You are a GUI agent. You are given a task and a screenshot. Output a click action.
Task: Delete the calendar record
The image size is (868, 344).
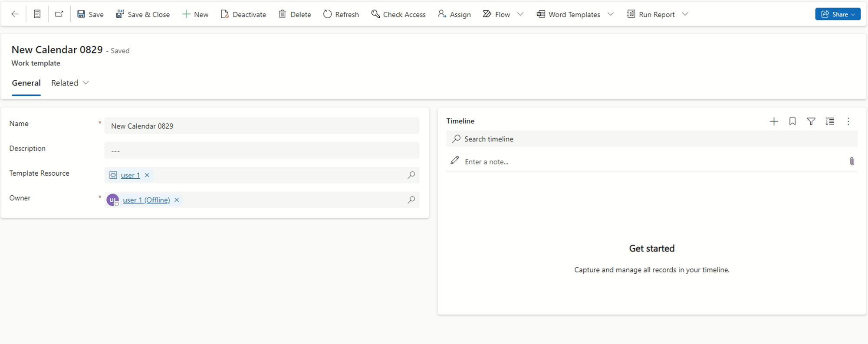coord(295,14)
